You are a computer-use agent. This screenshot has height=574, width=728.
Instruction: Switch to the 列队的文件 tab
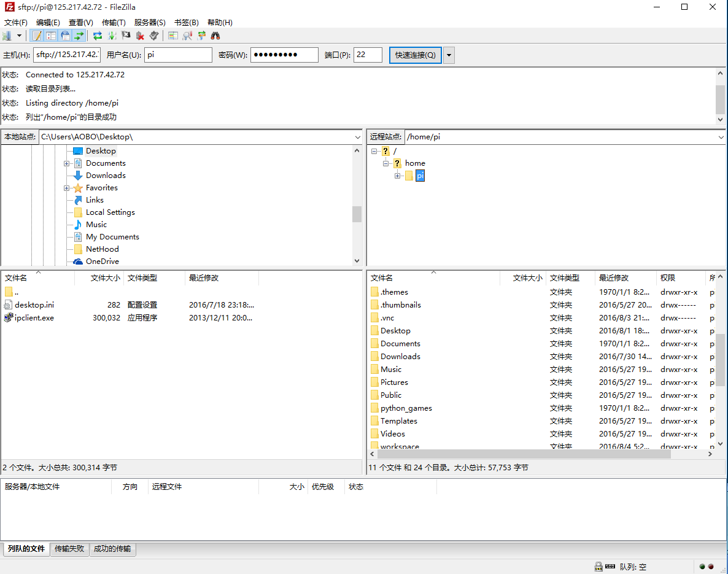pos(26,549)
